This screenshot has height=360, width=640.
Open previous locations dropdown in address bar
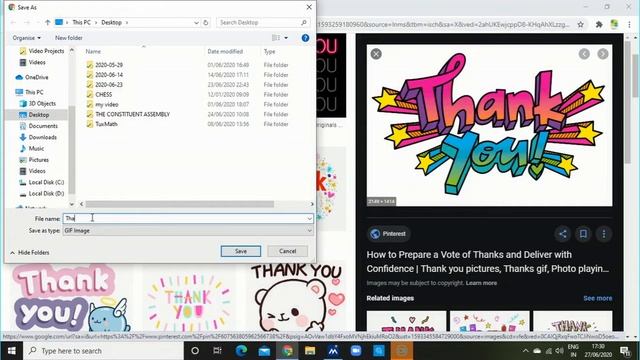[x=196, y=22]
